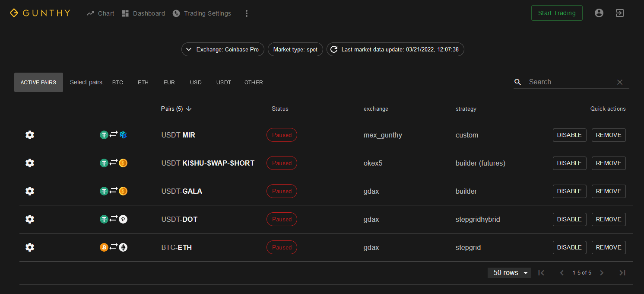Image resolution: width=644 pixels, height=294 pixels.
Task: Refresh last market data update
Action: tap(334, 49)
